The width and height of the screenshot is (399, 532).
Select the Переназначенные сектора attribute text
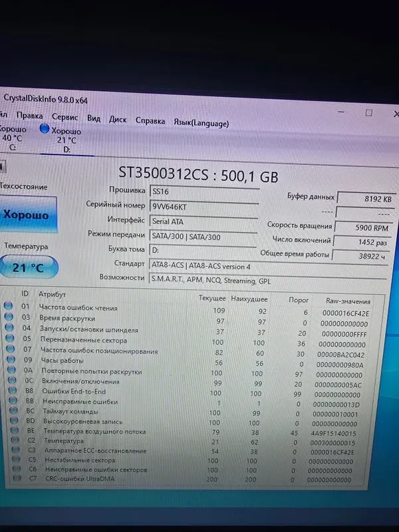pyautogui.click(x=84, y=340)
